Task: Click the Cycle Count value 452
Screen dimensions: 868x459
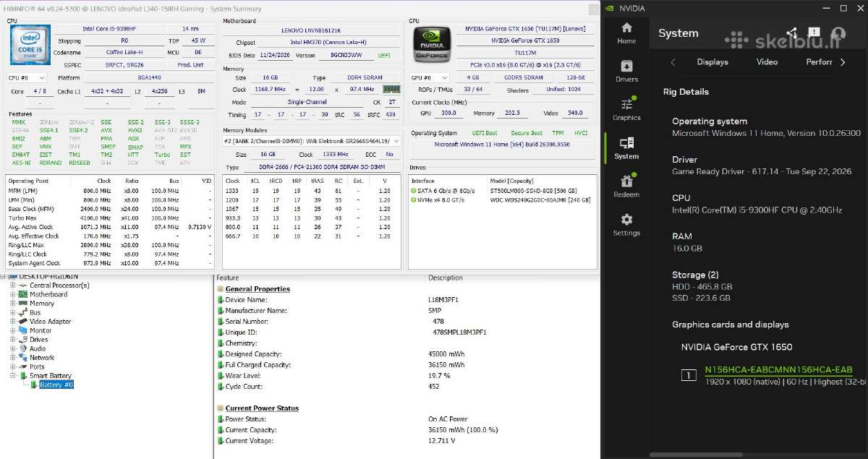Action: click(x=435, y=387)
